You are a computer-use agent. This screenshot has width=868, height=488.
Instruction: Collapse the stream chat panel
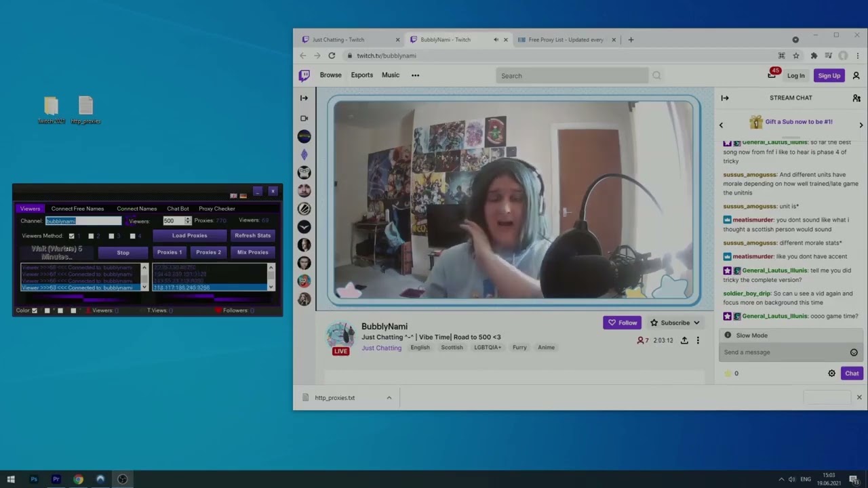pyautogui.click(x=725, y=98)
